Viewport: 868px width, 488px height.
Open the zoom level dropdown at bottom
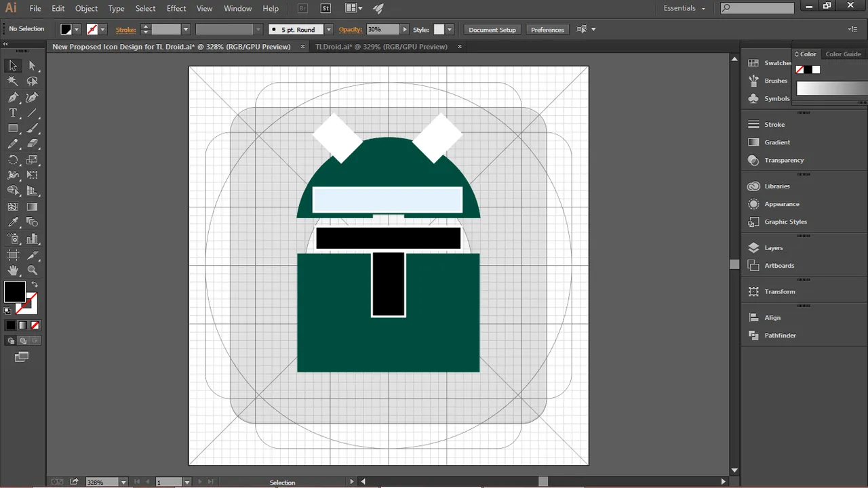click(x=123, y=482)
